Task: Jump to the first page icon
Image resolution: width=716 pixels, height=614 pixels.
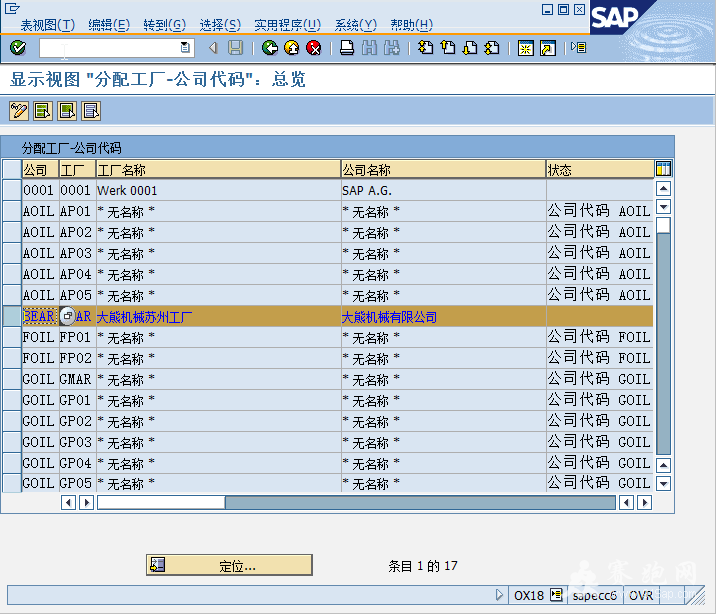Action: point(426,47)
